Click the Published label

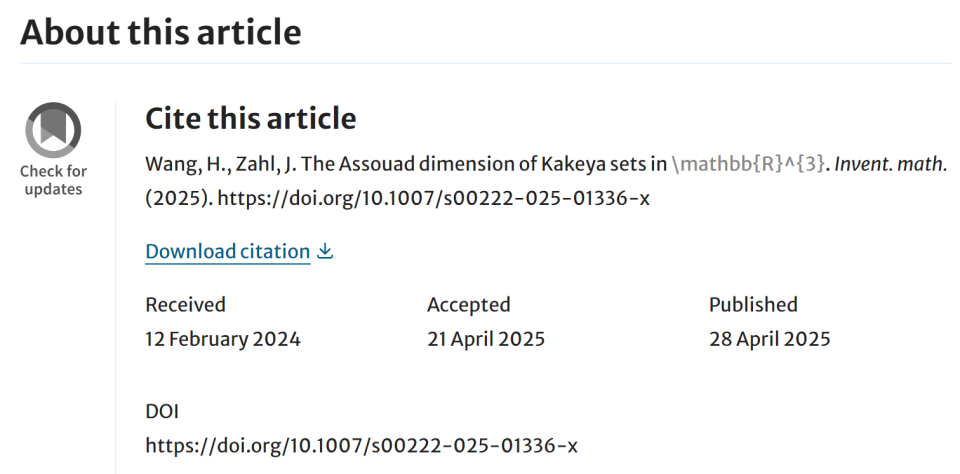[x=753, y=304]
